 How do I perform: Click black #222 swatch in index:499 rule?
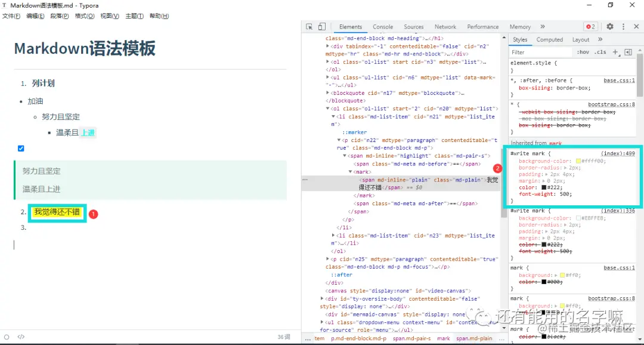coord(544,187)
